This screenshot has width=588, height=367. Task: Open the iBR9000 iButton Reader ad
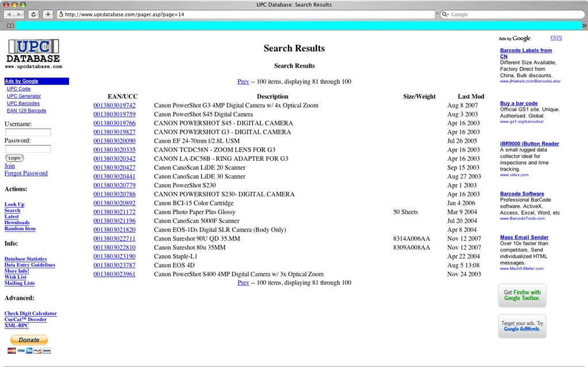coord(529,144)
